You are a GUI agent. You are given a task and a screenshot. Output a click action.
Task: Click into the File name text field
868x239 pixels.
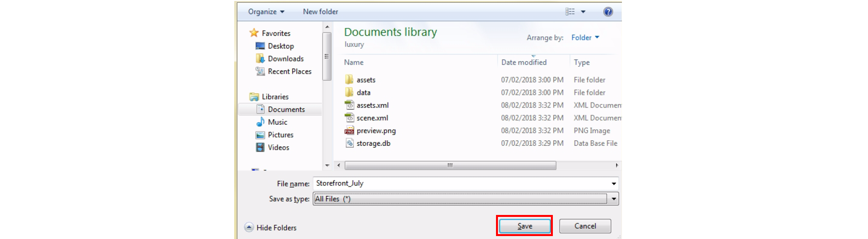click(461, 184)
